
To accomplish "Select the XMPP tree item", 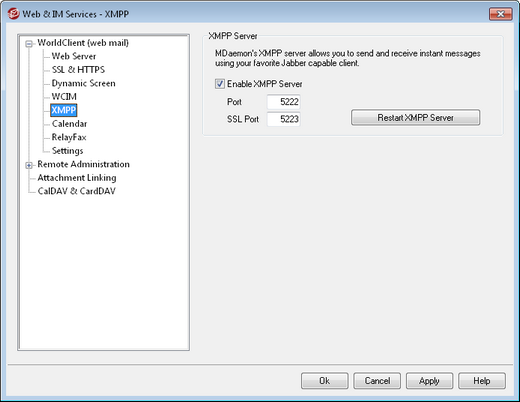I will click(x=64, y=110).
